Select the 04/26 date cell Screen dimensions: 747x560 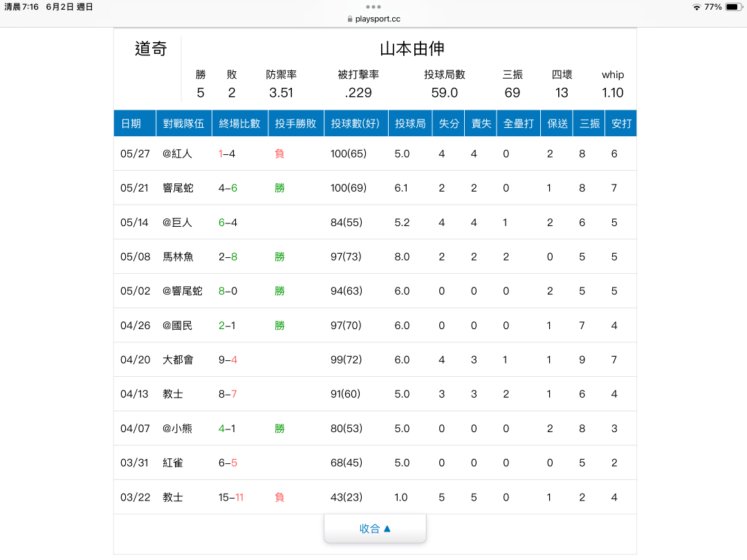pos(136,326)
